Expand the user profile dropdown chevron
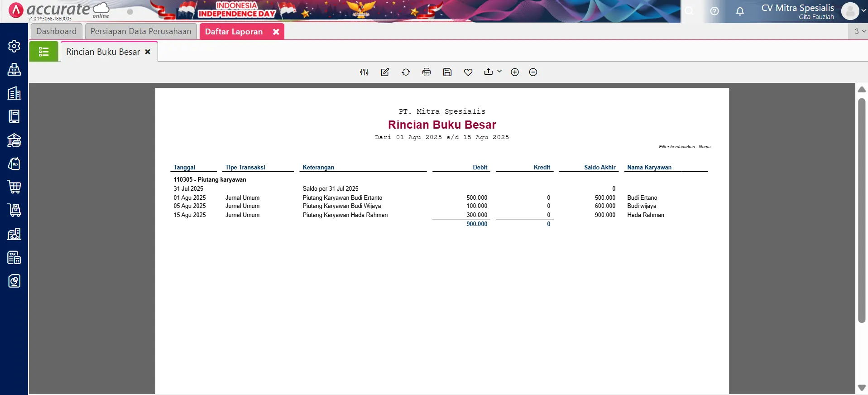Screen dimensions: 868x395 863,11
